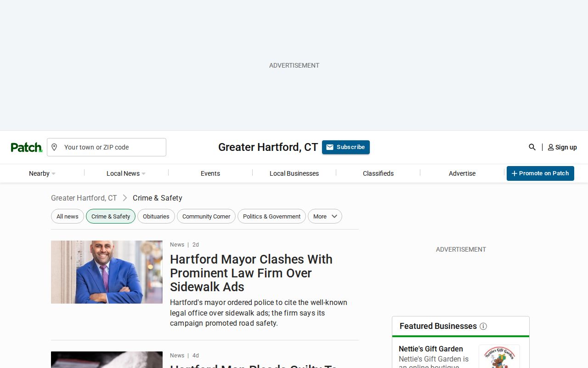This screenshot has height=368, width=588.
Task: Click the Hartford's mayor article summary text
Action: 259,313
